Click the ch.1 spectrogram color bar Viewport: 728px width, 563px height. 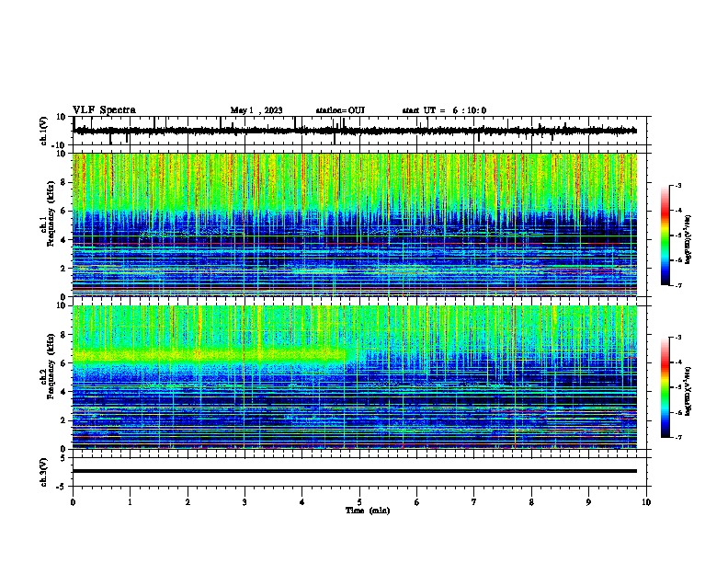pos(665,236)
